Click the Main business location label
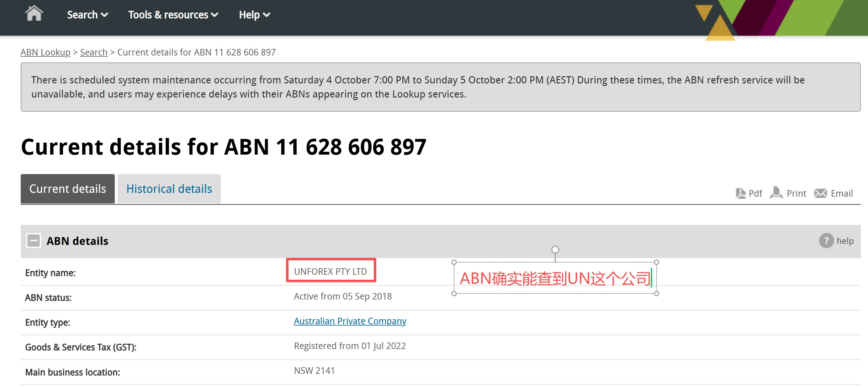Screen dimensions: 868x387 pos(72,372)
